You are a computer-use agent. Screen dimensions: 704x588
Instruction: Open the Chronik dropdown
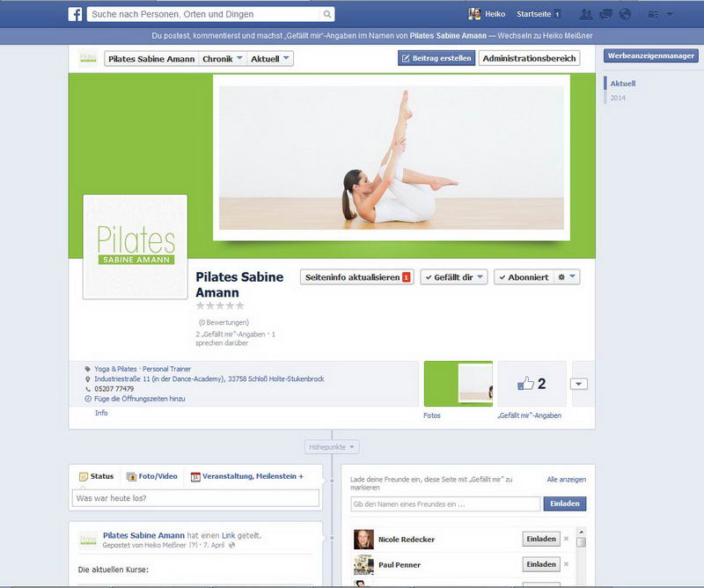pyautogui.click(x=223, y=58)
